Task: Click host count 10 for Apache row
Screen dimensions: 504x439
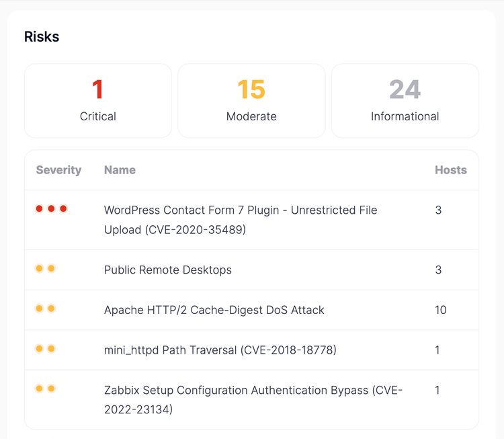Action: tap(441, 310)
